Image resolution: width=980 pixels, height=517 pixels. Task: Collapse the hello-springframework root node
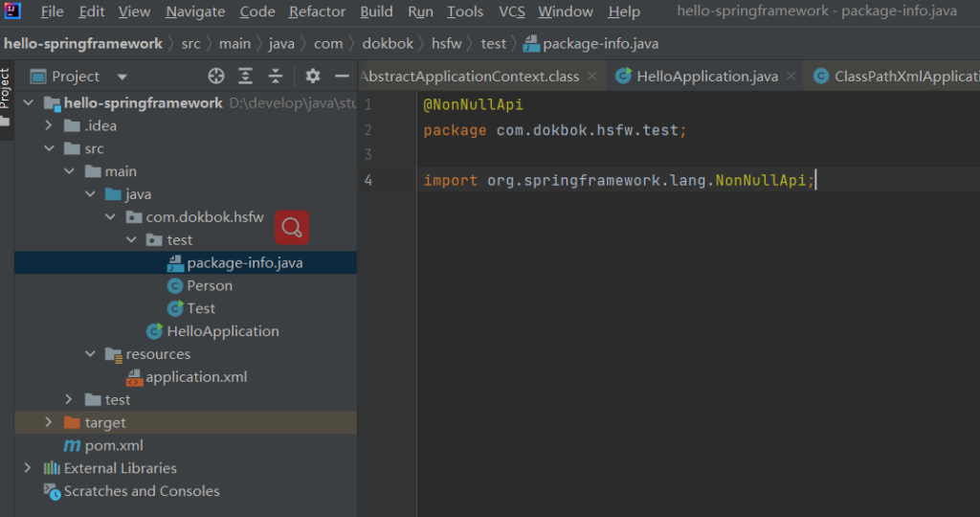point(29,102)
